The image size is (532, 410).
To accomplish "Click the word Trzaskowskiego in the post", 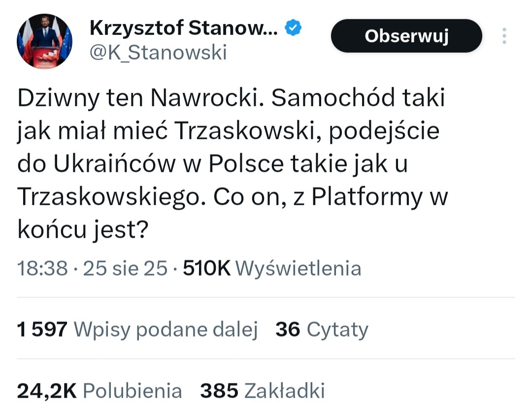I will [x=108, y=197].
